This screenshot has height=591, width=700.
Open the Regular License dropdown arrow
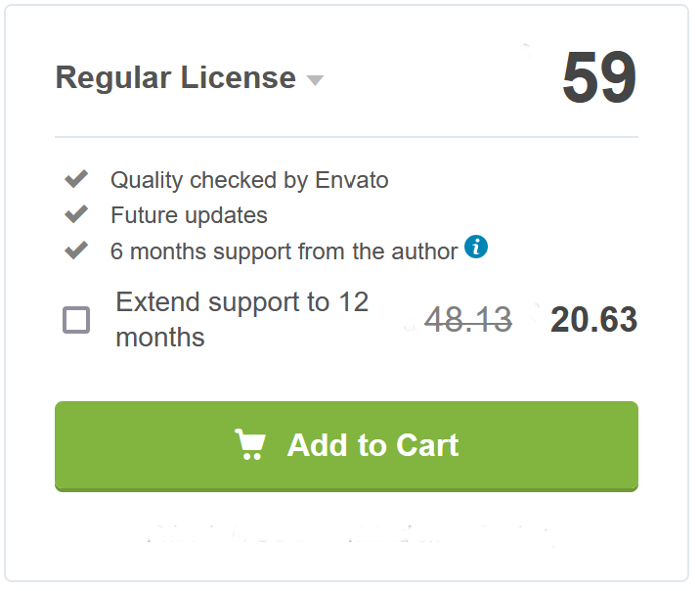click(x=315, y=80)
